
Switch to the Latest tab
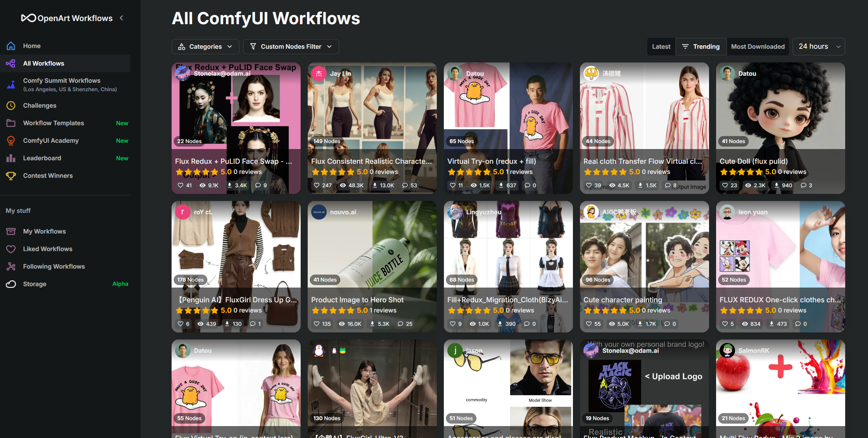(661, 47)
